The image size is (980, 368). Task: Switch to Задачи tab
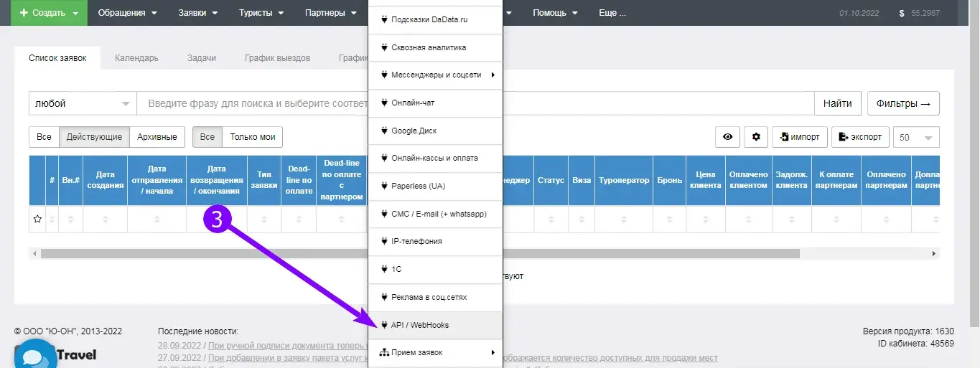pos(202,58)
